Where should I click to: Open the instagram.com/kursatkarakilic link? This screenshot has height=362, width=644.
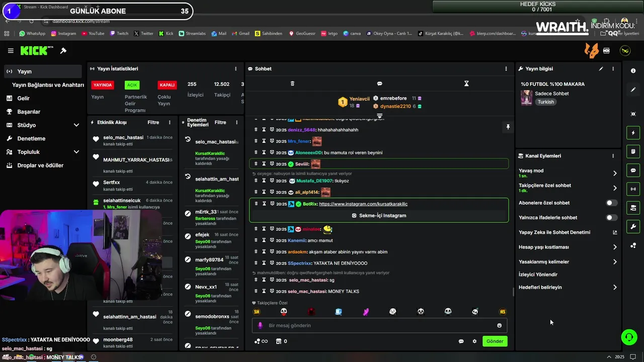pos(363,204)
